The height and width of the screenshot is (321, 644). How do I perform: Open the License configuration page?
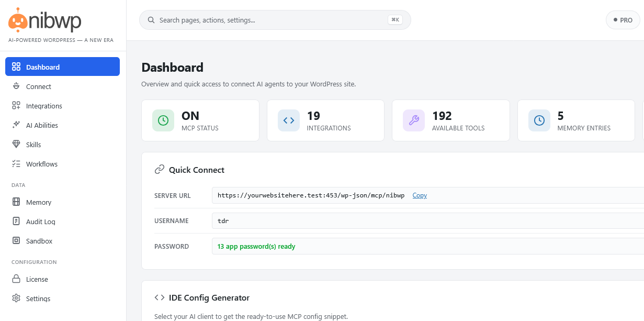(63, 279)
